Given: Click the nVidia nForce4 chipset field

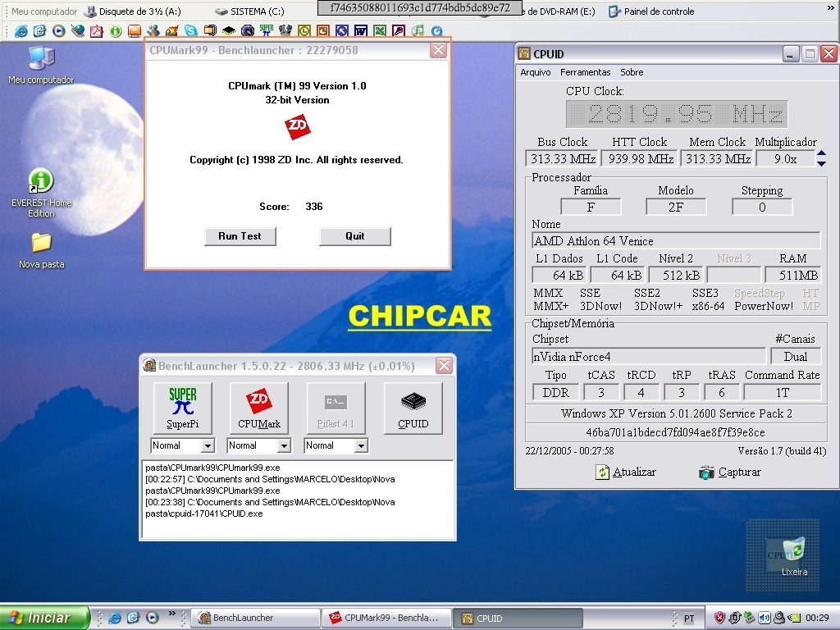Looking at the screenshot, I should 648,357.
